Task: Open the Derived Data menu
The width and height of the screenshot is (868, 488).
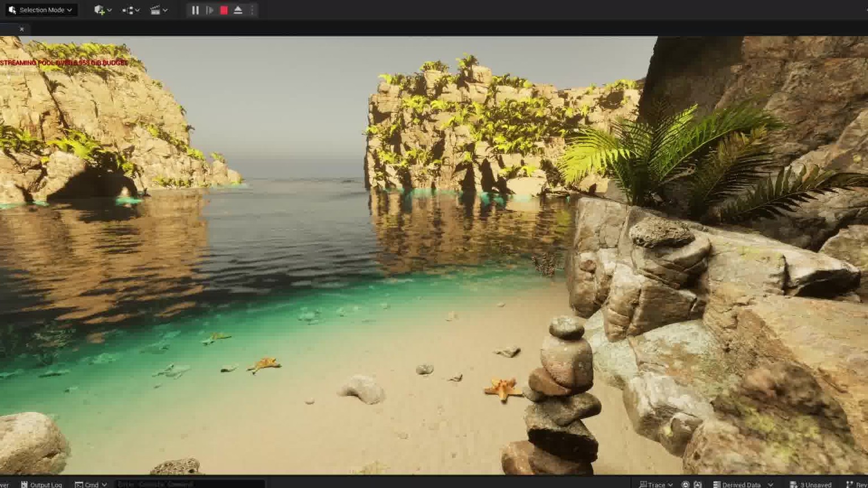Action: tap(743, 484)
